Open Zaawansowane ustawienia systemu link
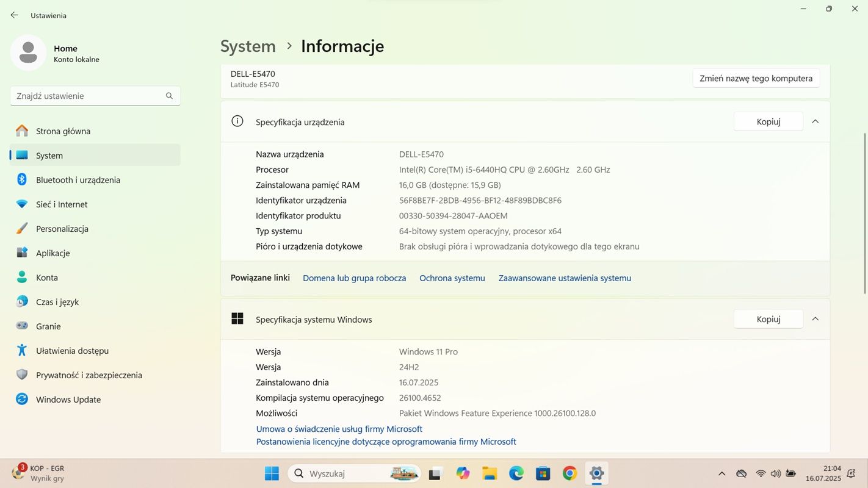This screenshot has height=488, width=868. click(565, 278)
